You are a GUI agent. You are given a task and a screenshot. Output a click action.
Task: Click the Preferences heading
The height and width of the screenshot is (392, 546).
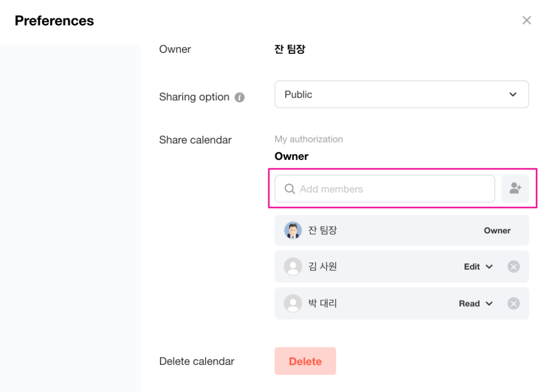point(54,21)
